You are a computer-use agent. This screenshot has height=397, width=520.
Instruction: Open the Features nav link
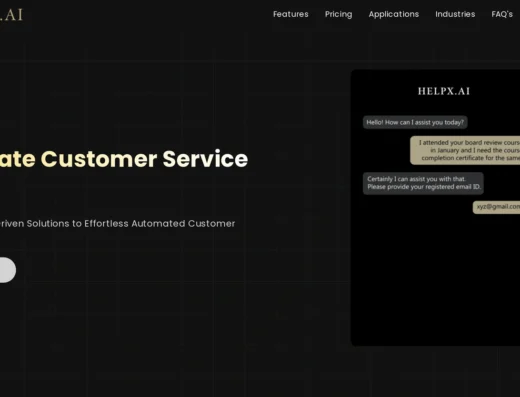coord(291,14)
